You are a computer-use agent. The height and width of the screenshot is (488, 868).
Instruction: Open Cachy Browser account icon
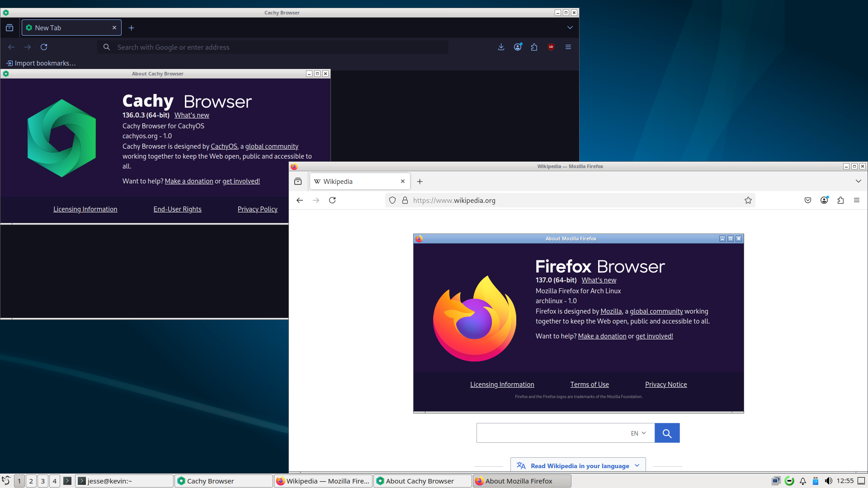tap(518, 47)
